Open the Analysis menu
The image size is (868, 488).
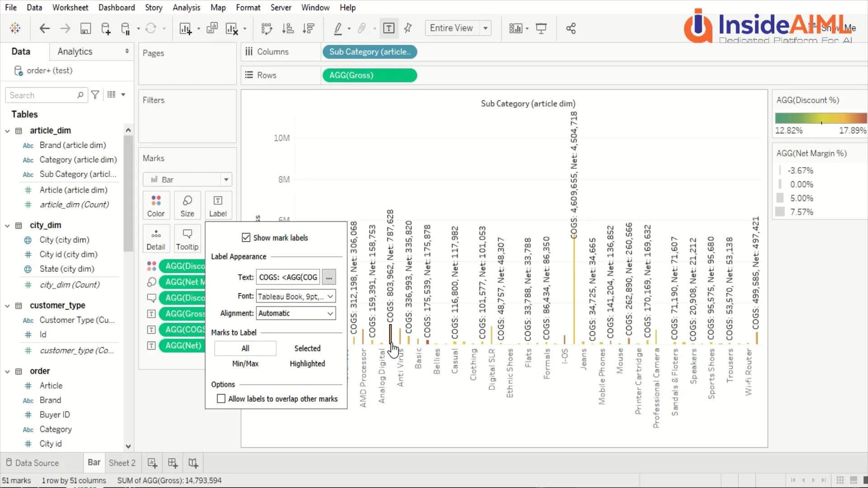(186, 8)
